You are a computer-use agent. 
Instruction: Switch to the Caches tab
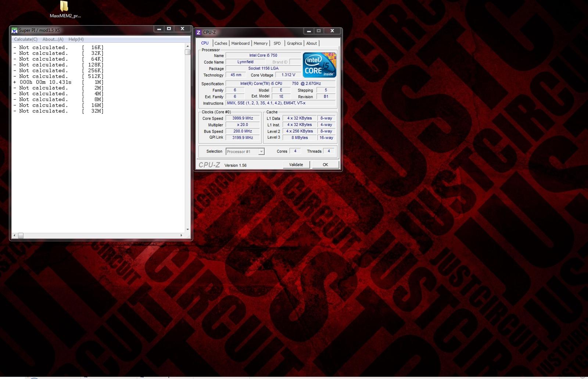[220, 43]
